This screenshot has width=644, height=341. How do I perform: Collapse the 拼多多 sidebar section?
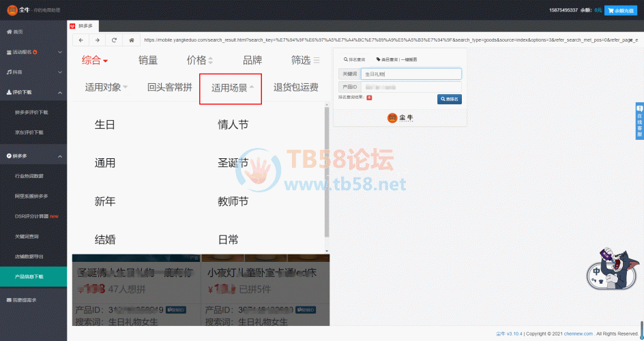coord(33,156)
